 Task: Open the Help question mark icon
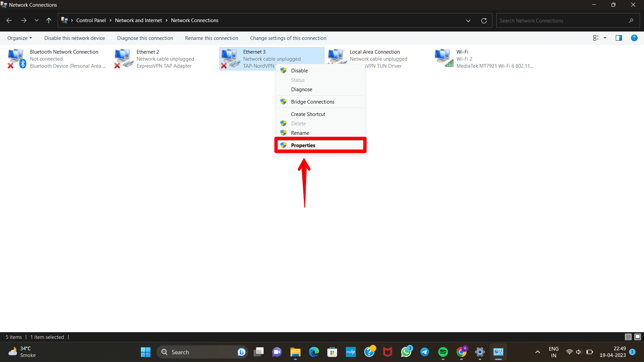[634, 38]
